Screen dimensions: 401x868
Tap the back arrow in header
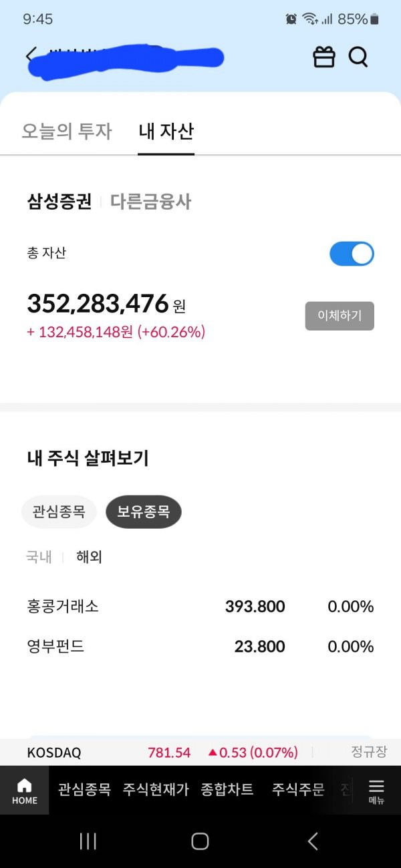coord(29,55)
